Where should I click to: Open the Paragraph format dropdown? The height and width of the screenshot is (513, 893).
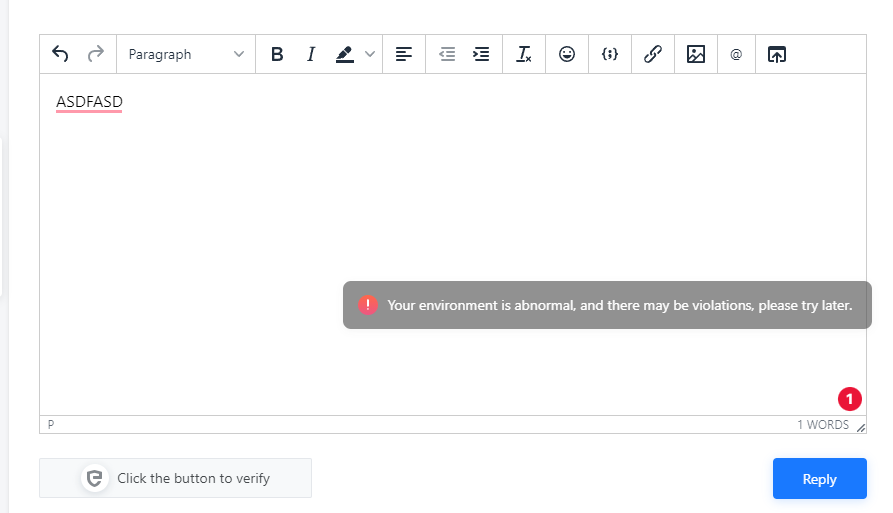click(x=186, y=55)
